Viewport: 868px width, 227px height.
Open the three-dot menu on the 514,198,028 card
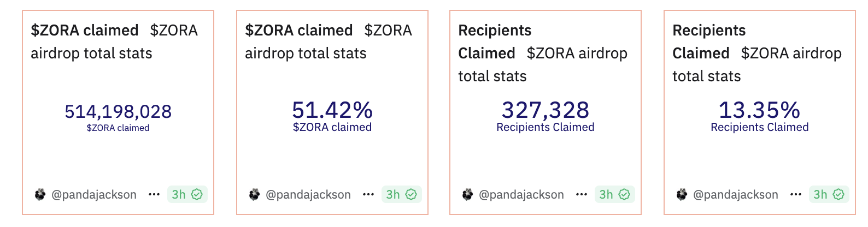click(154, 195)
